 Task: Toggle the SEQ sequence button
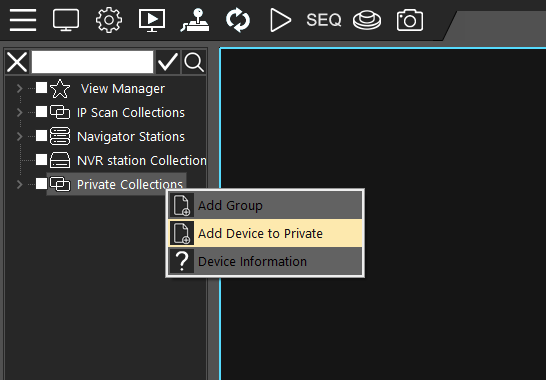point(324,20)
